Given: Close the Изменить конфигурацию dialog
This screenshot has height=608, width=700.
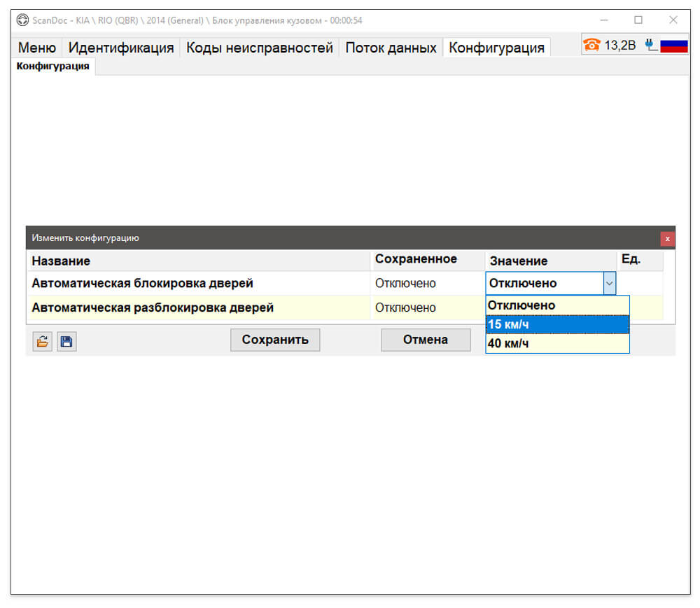Looking at the screenshot, I should click(667, 239).
